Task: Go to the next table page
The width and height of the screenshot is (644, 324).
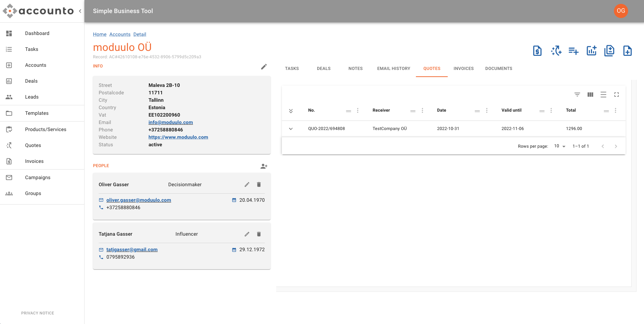Action: point(616,146)
